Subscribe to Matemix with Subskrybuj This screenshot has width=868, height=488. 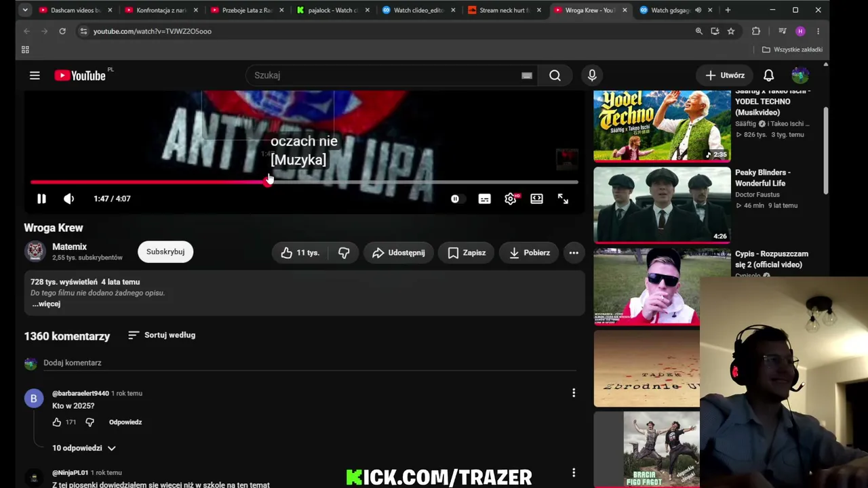[x=165, y=251]
